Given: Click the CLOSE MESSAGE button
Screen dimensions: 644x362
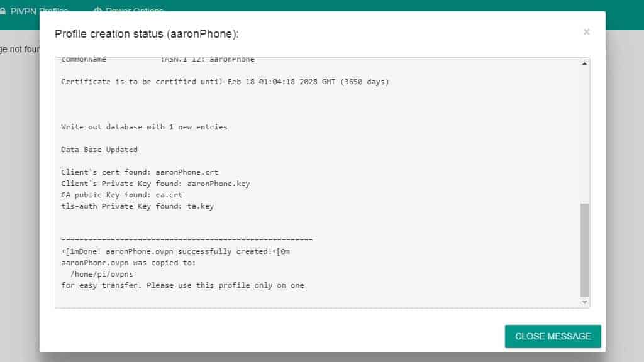Looking at the screenshot, I should (553, 336).
